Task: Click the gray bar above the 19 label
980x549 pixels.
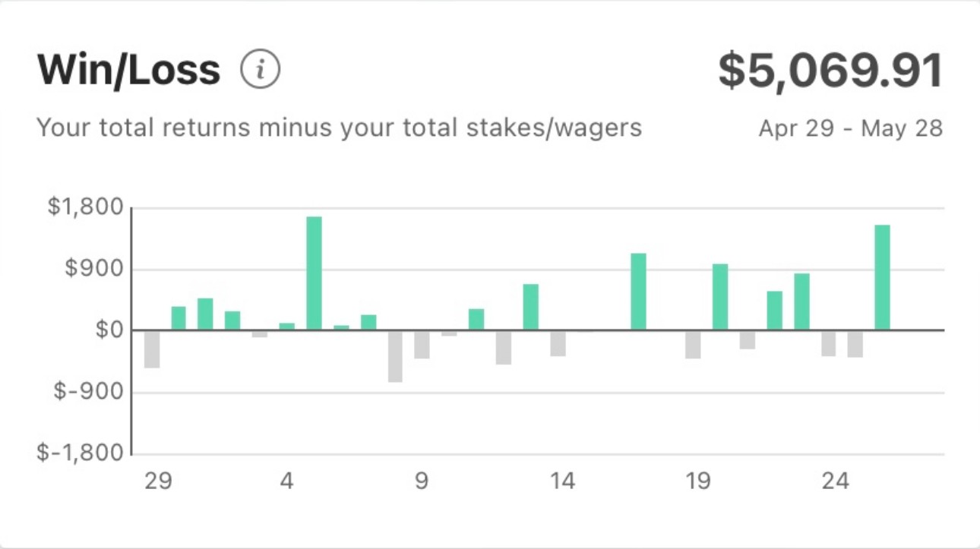Action: point(693,345)
